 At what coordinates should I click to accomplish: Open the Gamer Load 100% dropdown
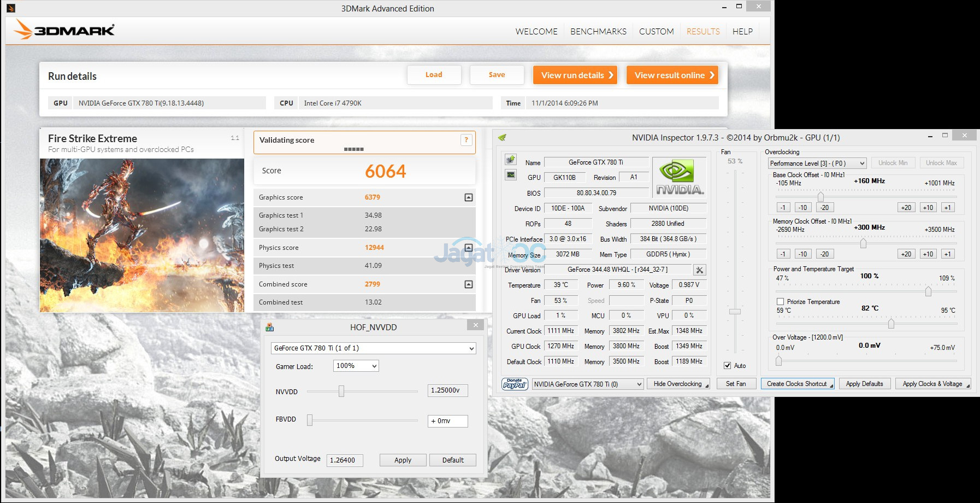click(356, 366)
